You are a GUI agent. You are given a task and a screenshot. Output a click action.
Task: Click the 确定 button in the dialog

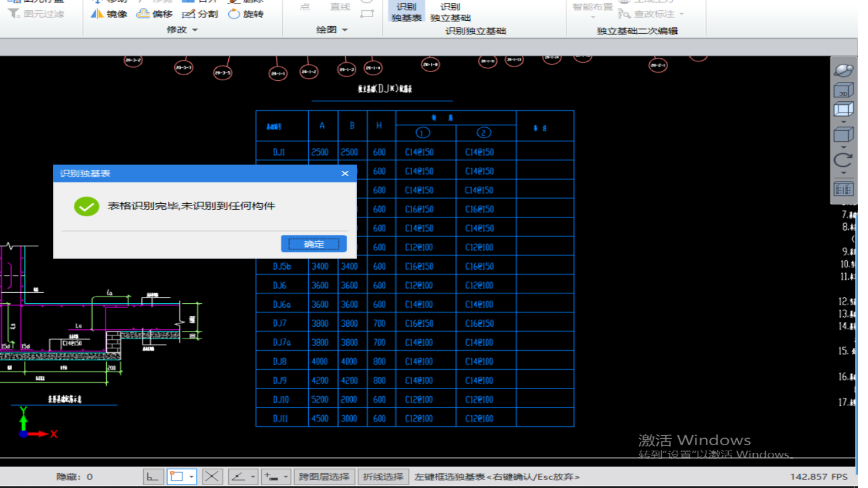tap(314, 244)
